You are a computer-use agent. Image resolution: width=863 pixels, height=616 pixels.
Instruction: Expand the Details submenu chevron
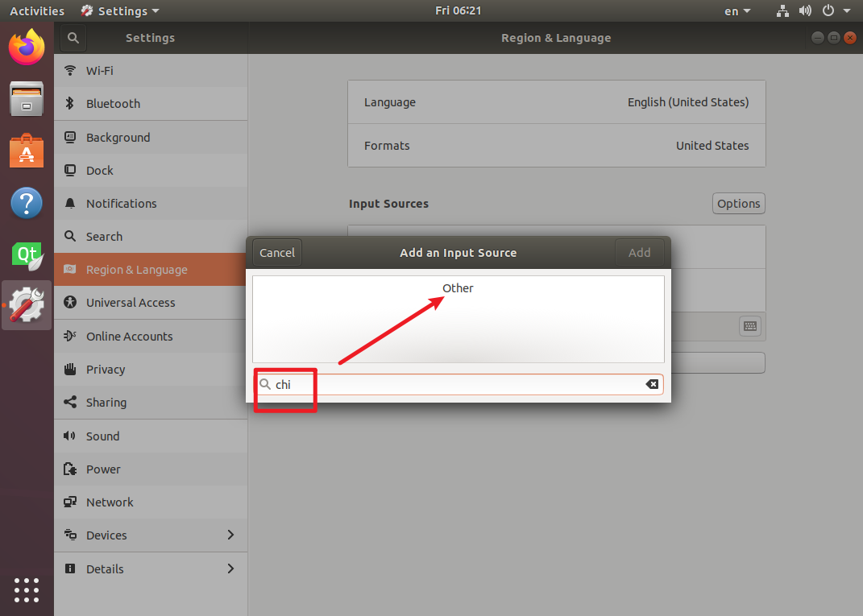[230, 568]
